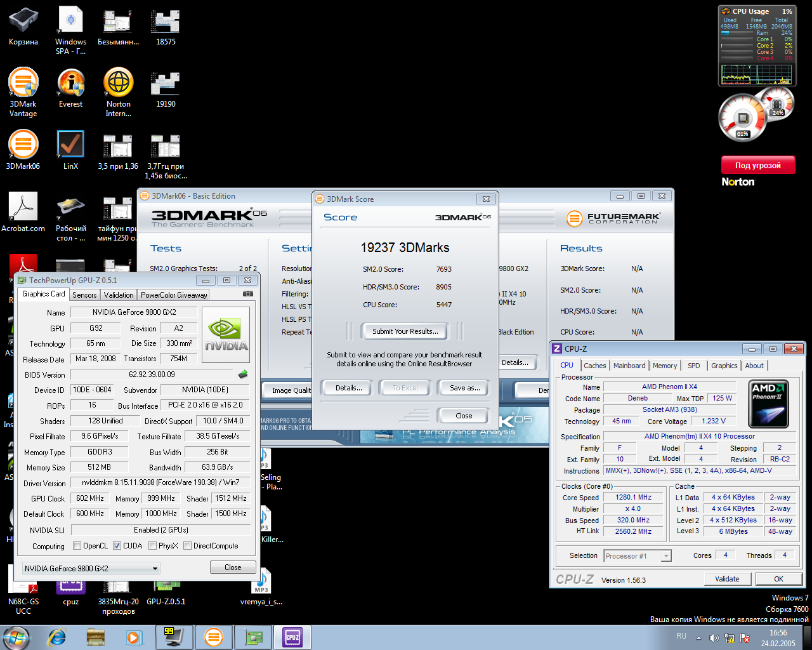Click the NVIDIA SLI 'Enabled (2 GPUs)' field
The width and height of the screenshot is (812, 650).
pos(161,530)
